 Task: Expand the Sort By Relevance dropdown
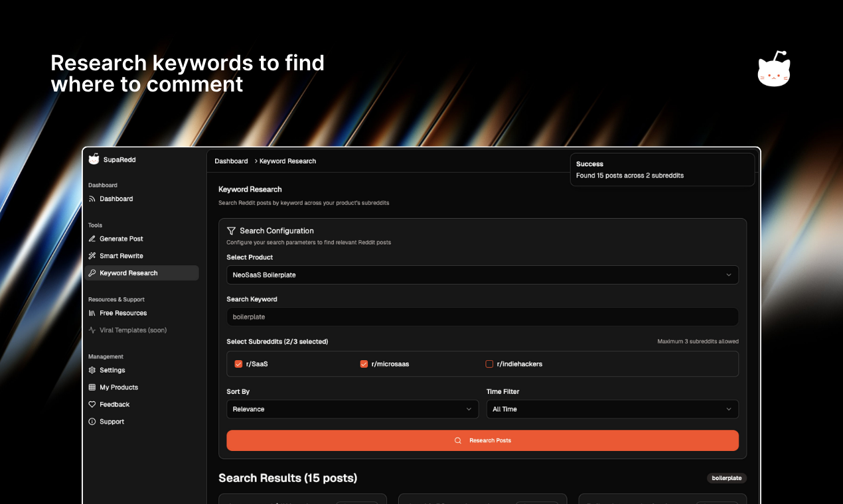[x=352, y=409]
